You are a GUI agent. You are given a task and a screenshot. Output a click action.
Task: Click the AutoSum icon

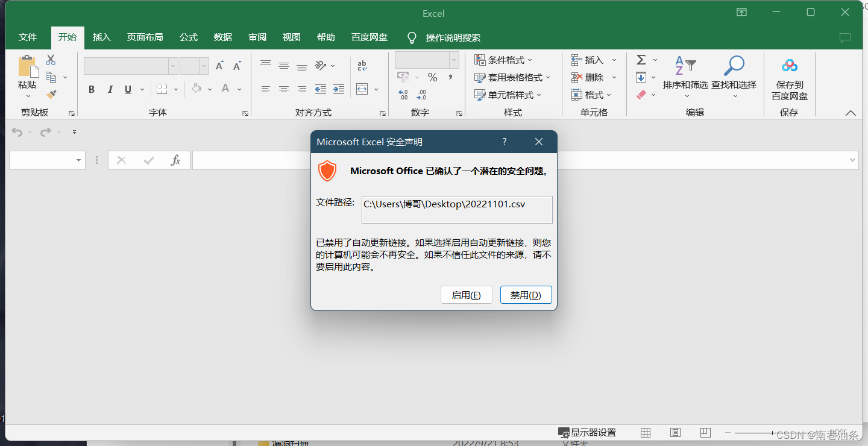pyautogui.click(x=641, y=59)
